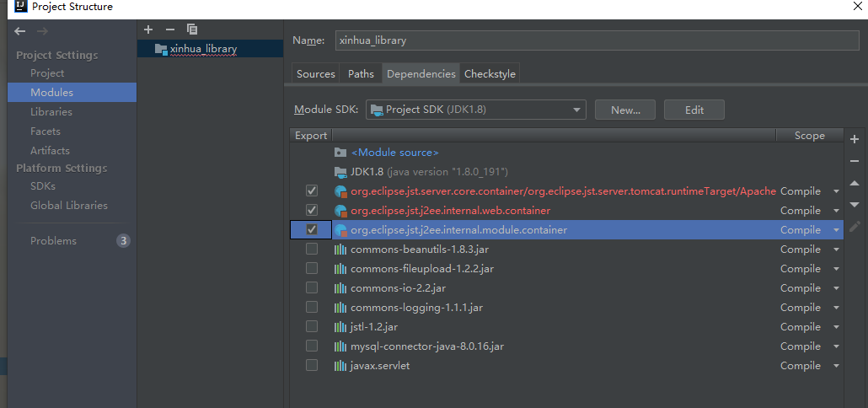Add a new module with plus icon
The height and width of the screenshot is (408, 868).
tap(148, 30)
